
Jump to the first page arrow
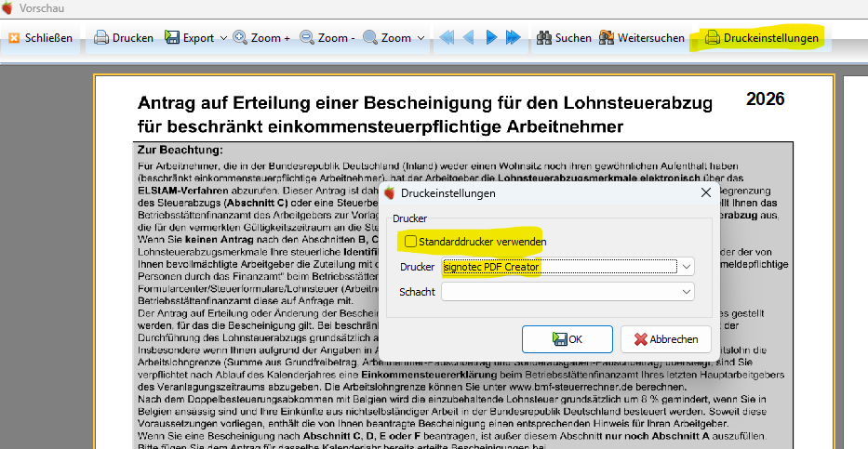coord(447,37)
